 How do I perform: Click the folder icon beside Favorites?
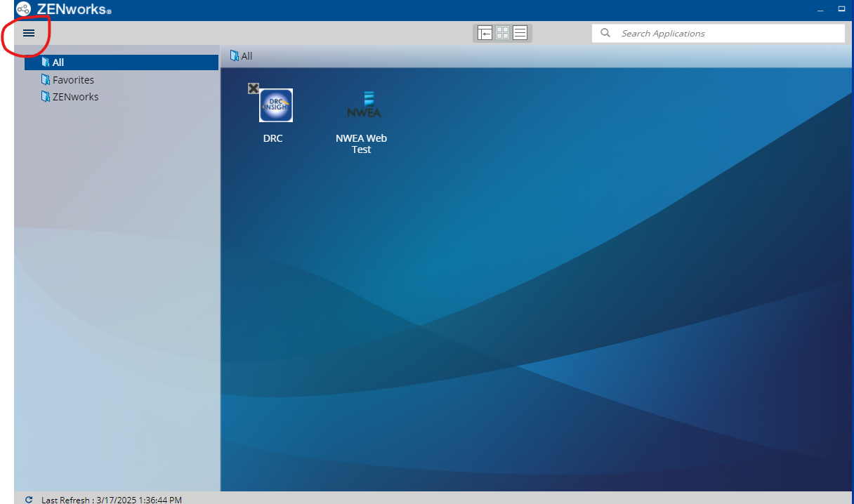[46, 80]
